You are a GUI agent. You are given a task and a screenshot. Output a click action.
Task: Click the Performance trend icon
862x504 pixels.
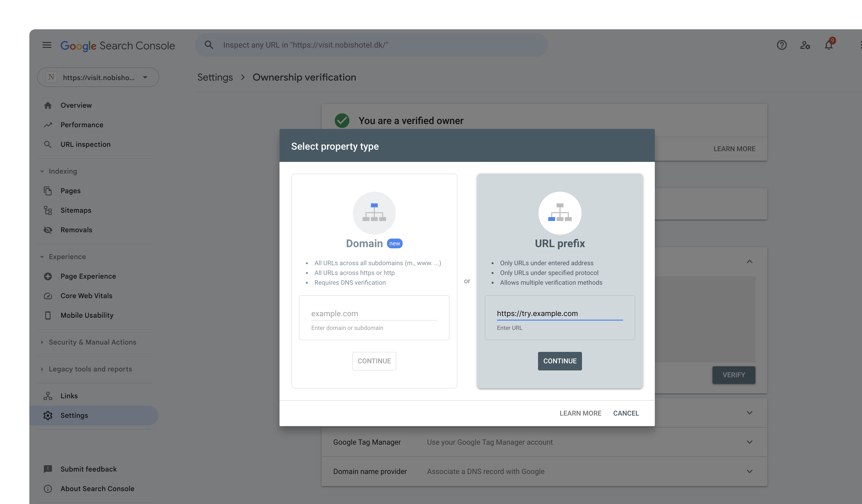[48, 125]
